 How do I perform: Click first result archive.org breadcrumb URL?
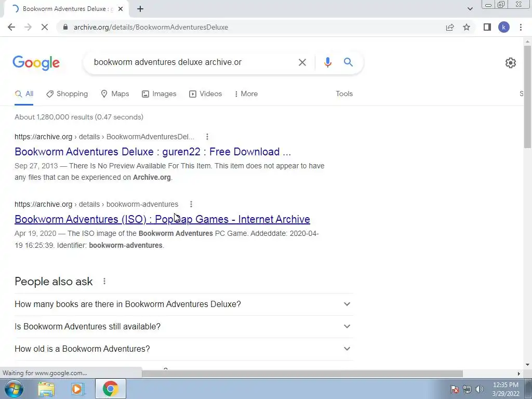click(x=104, y=137)
